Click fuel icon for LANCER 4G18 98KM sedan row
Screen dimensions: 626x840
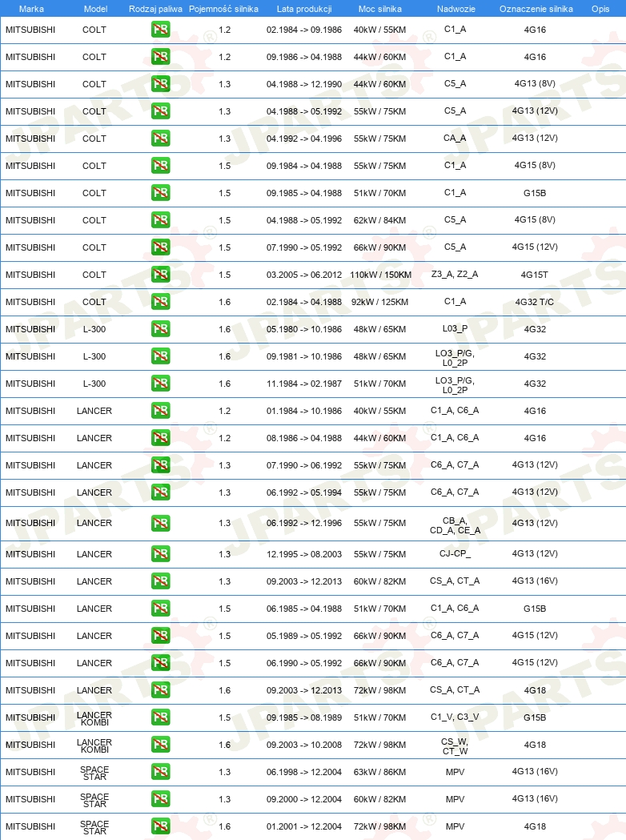click(161, 690)
